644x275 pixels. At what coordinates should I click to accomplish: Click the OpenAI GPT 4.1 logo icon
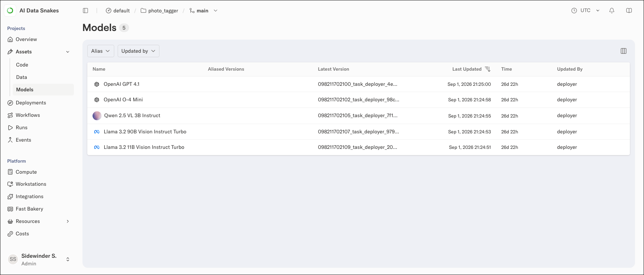pos(97,84)
